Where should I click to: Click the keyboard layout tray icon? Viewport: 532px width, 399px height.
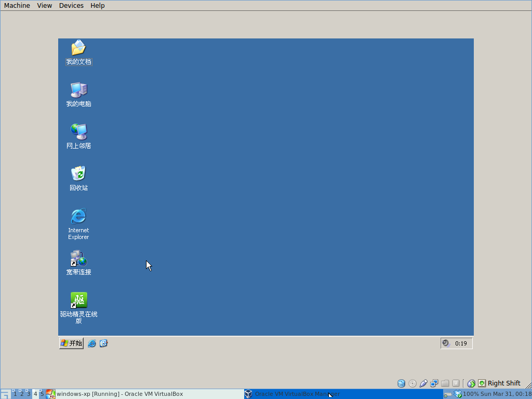[448, 394]
